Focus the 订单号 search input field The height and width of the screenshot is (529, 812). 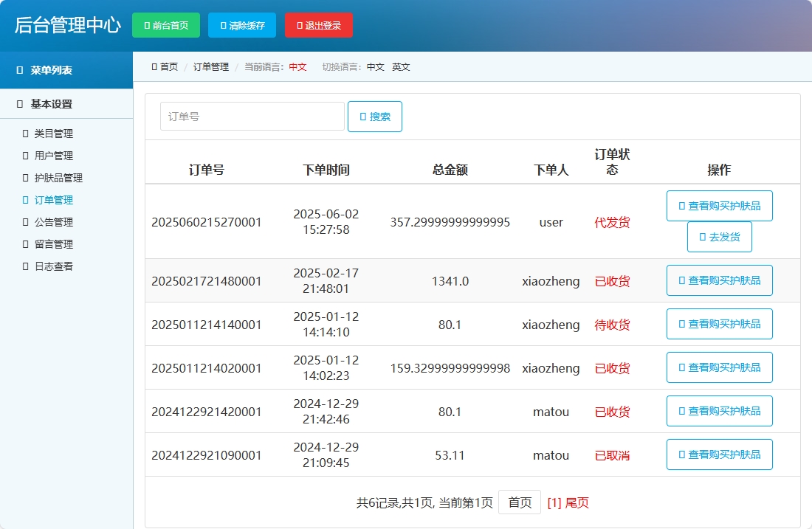[252, 117]
